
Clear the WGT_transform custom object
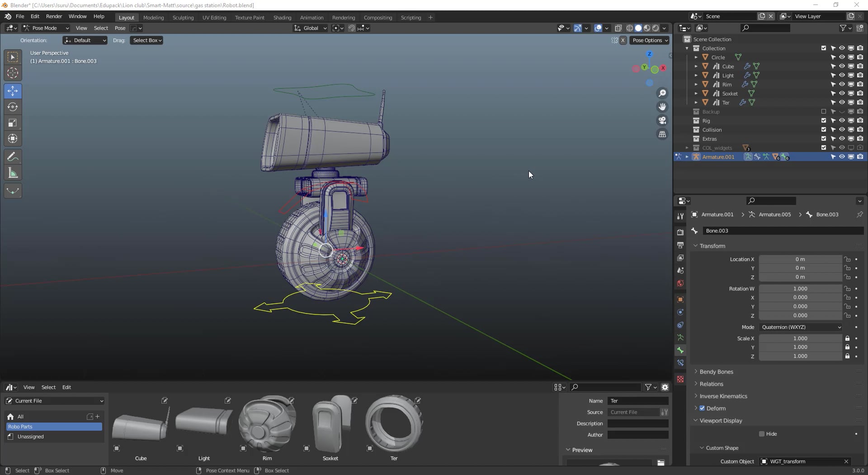(x=846, y=461)
